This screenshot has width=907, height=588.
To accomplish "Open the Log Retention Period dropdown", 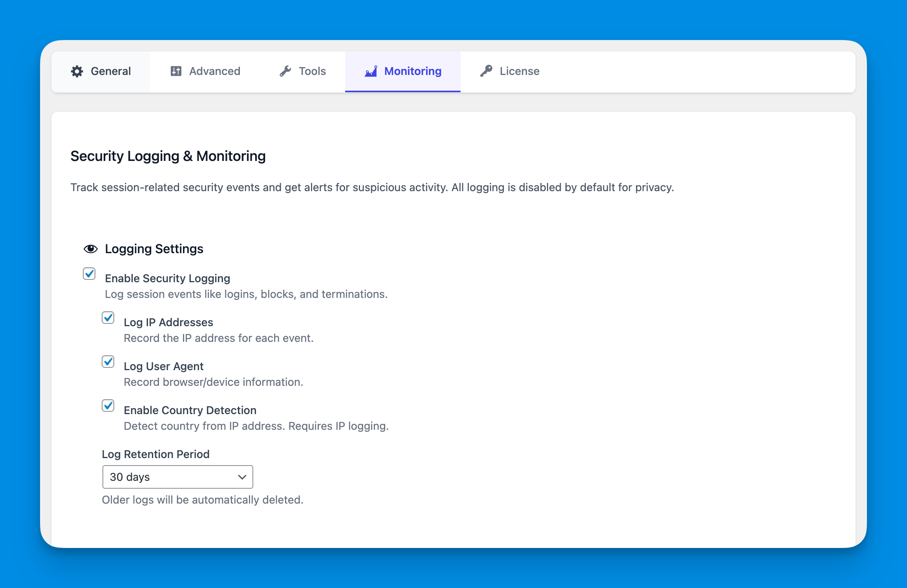I will pos(177,477).
